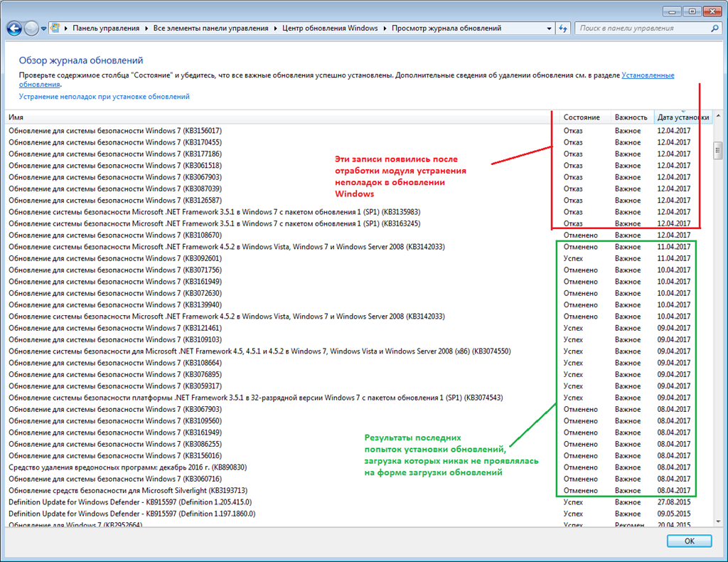Select the .NET Framework row KB3074550

[x=358, y=351]
